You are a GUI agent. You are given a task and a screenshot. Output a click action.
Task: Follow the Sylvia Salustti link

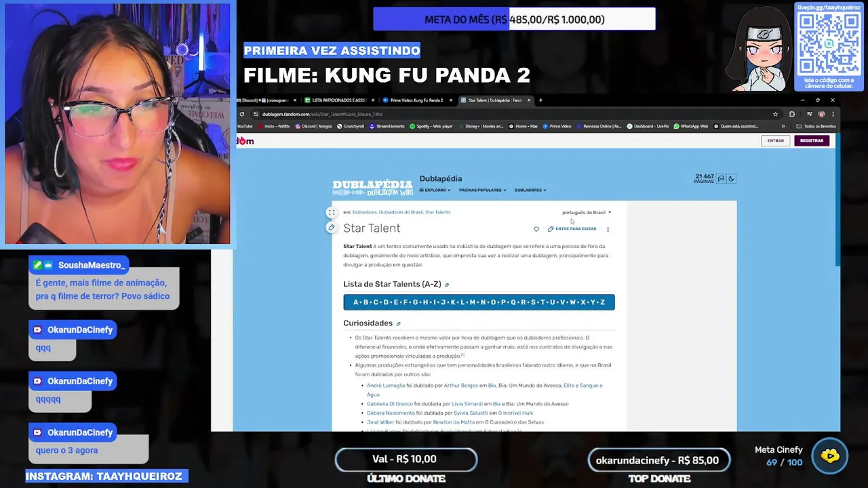tap(470, 413)
